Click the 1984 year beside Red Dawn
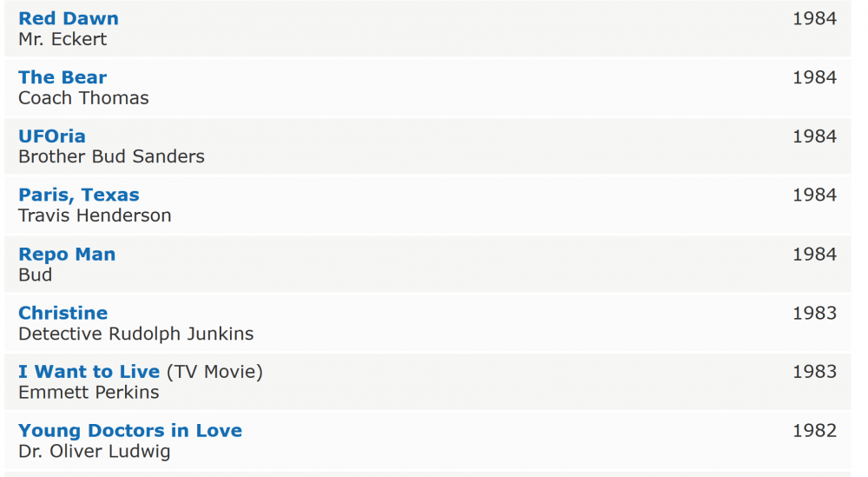 [x=814, y=18]
